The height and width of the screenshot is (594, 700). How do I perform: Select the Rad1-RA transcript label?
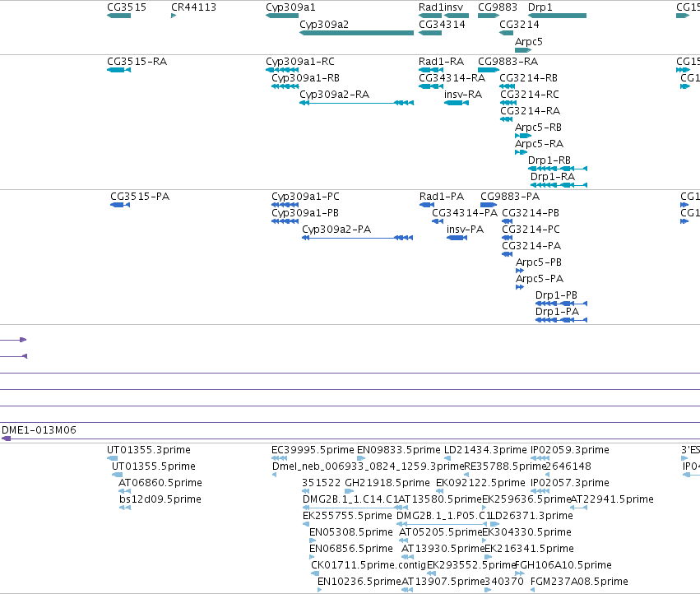(441, 61)
